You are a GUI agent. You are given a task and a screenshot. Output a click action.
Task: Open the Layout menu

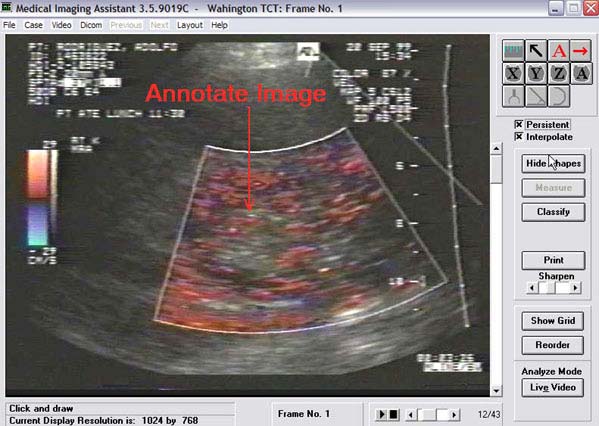[x=189, y=25]
